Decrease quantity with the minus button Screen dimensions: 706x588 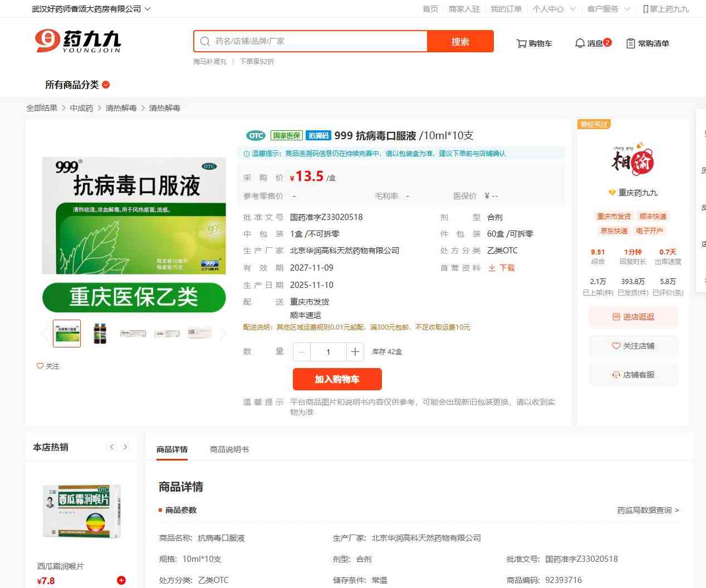(302, 352)
